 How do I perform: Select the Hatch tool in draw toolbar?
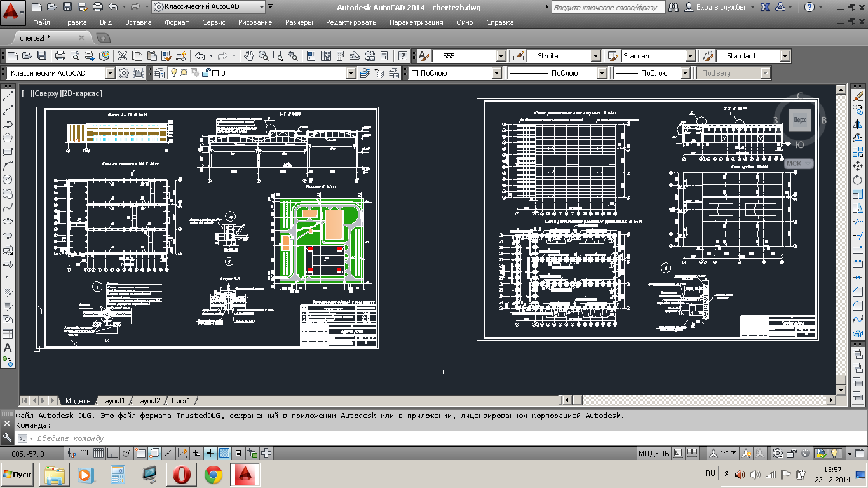[x=8, y=292]
